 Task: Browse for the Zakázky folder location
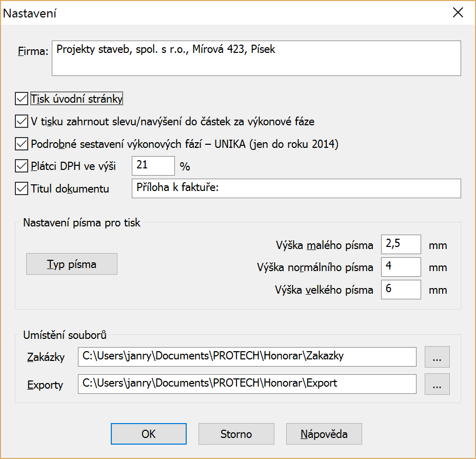tap(437, 357)
